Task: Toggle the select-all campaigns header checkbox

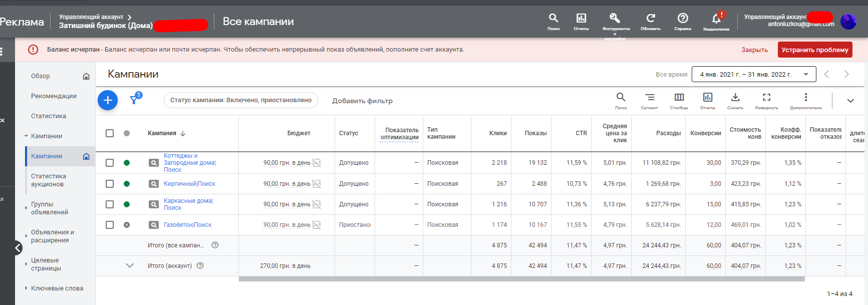Action: (110, 133)
